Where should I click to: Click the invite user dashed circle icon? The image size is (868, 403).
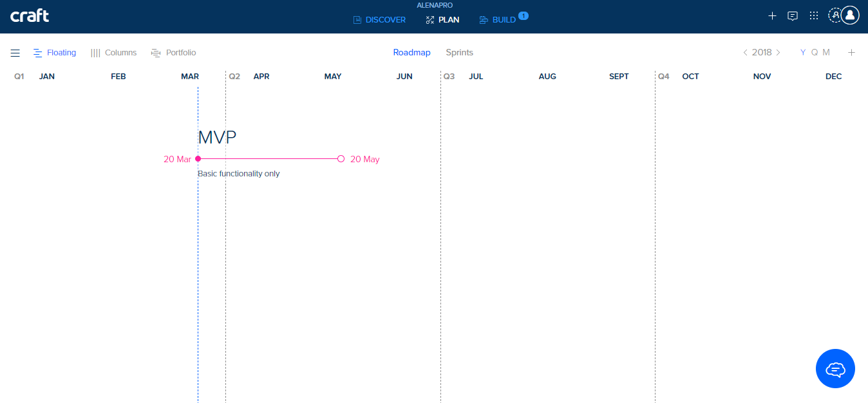[835, 15]
